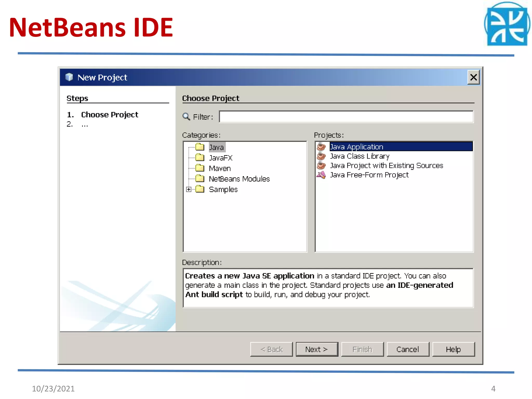
Task: Click the New Project title bar cube icon
Action: coord(69,77)
